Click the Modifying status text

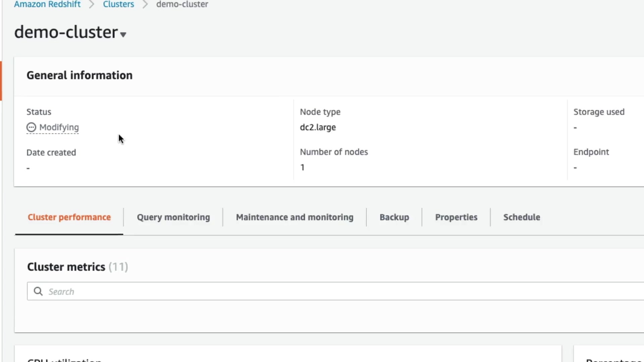[x=59, y=127]
